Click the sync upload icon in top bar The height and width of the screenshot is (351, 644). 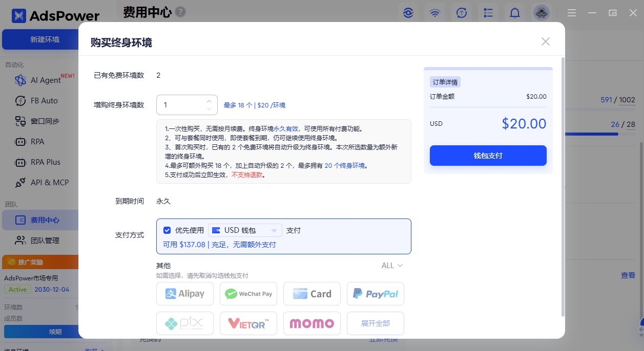point(462,13)
